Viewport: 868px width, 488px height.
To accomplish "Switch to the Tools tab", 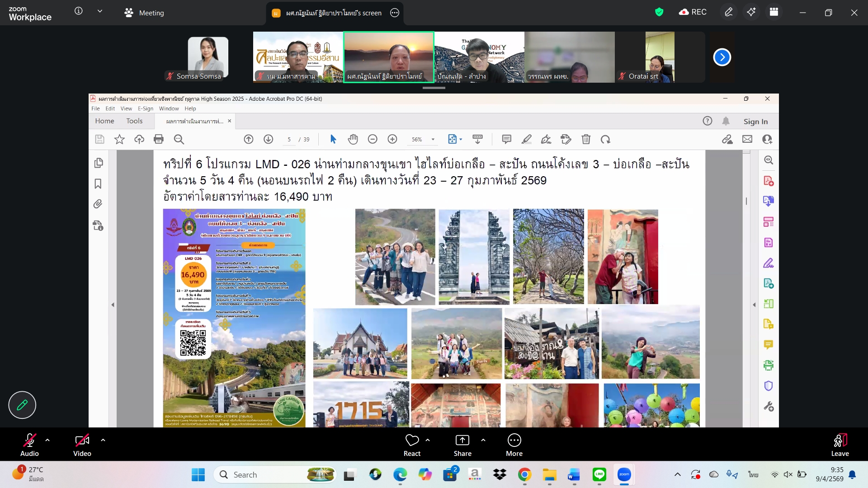I will pos(134,121).
